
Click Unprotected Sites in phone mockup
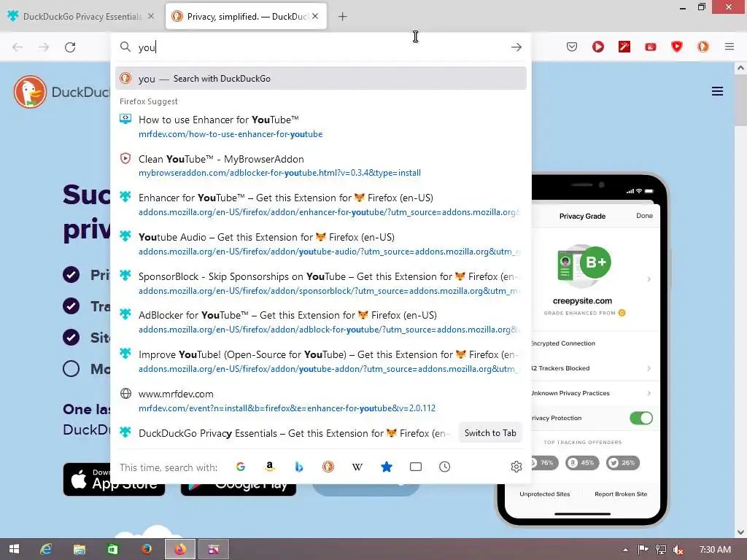[544, 494]
